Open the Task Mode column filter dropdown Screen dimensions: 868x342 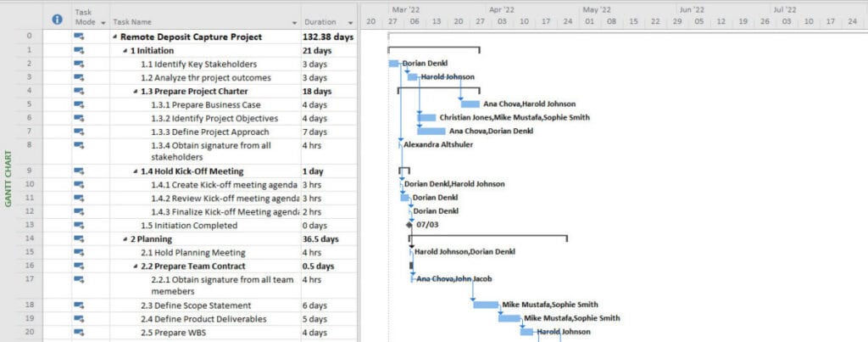click(x=103, y=22)
